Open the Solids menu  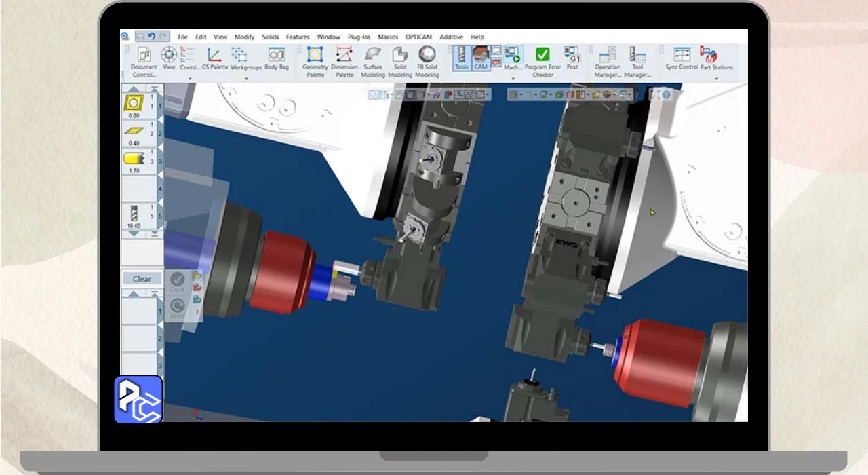(x=270, y=37)
